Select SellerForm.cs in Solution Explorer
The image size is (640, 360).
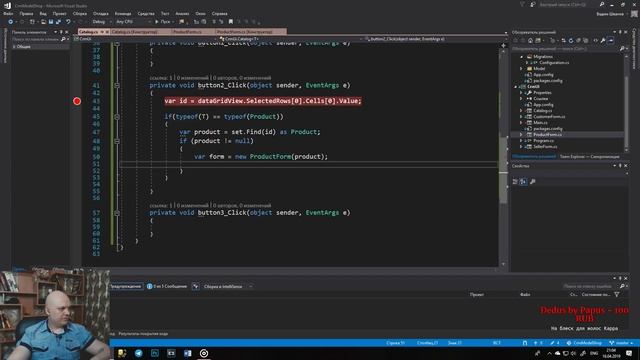point(545,147)
